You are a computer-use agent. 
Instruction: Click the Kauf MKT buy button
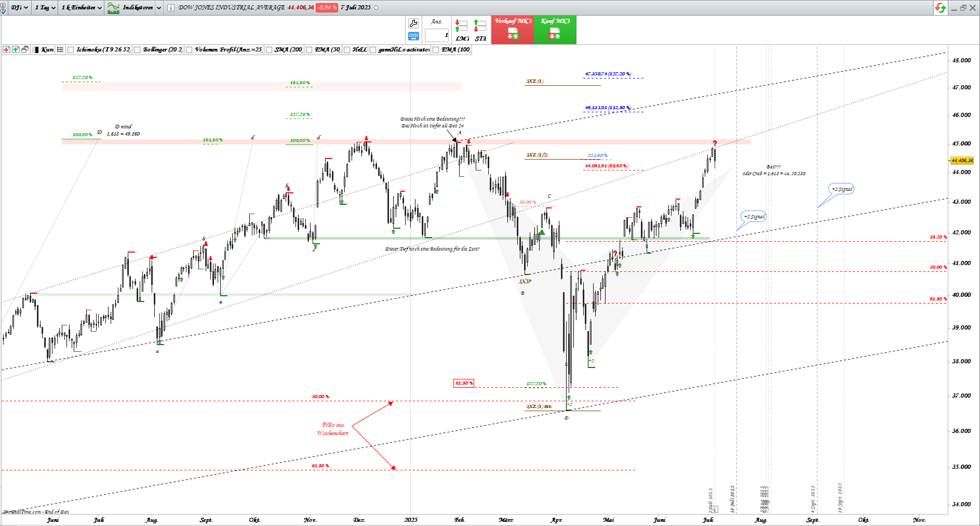555,30
